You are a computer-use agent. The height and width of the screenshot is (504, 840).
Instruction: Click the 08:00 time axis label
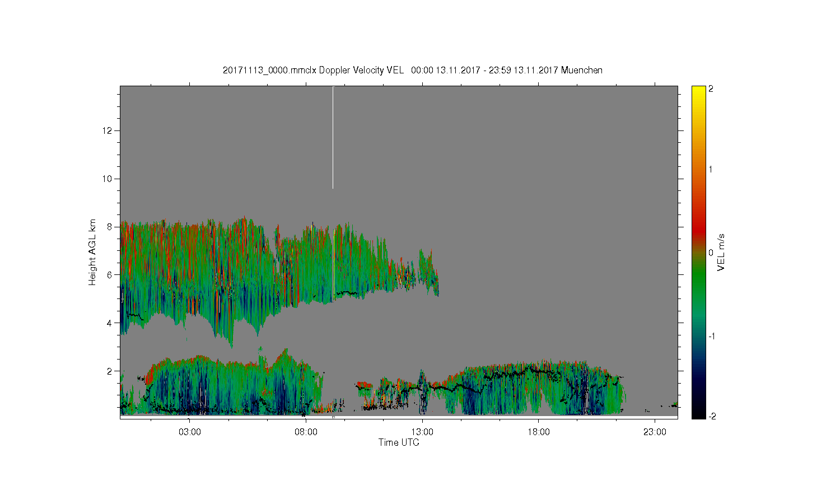[306, 432]
